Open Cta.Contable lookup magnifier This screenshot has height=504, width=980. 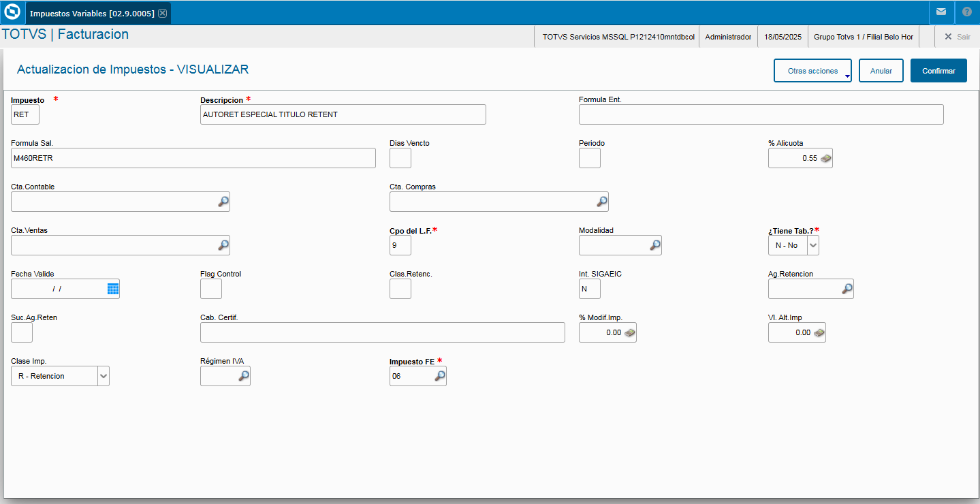[x=223, y=202]
